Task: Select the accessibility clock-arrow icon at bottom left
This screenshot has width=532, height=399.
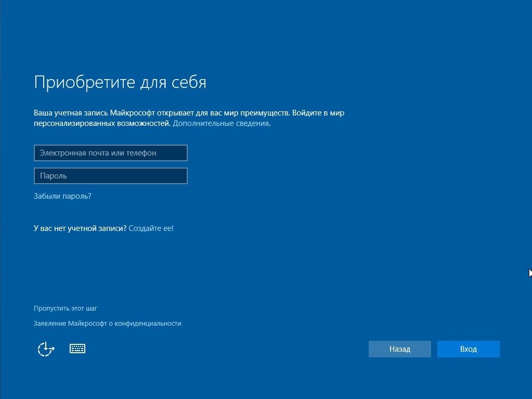Action: click(46, 349)
